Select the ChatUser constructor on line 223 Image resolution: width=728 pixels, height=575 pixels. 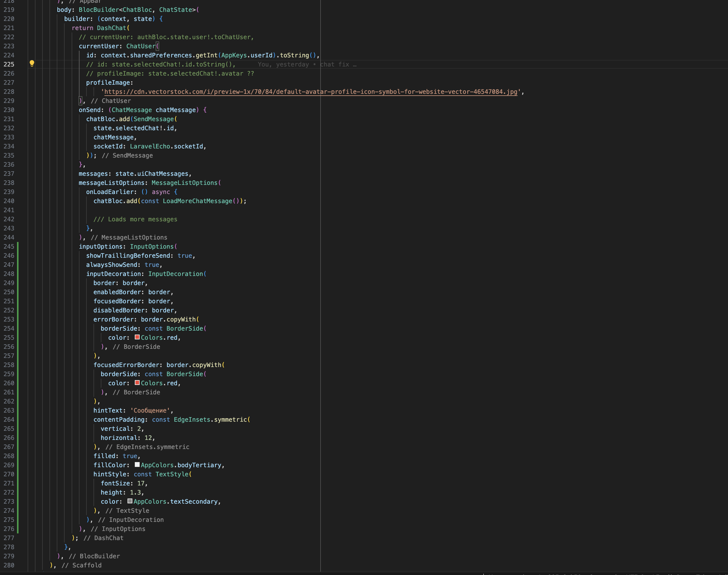140,46
